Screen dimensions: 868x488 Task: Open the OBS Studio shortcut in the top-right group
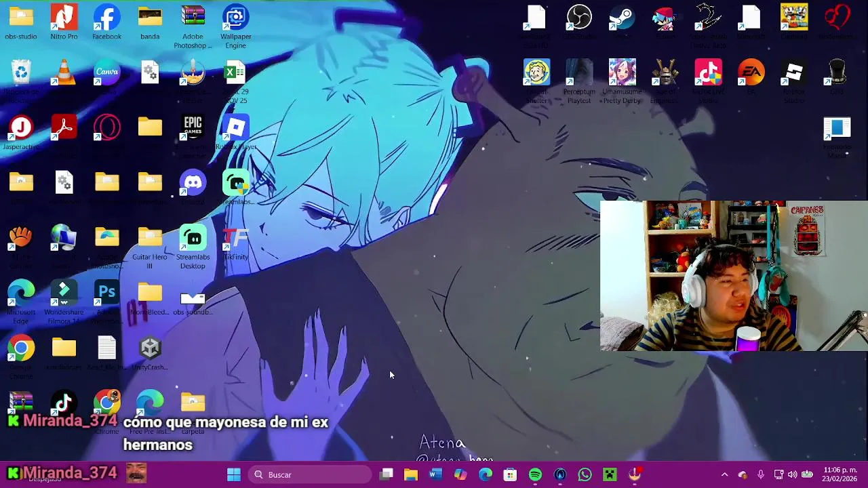tap(579, 18)
